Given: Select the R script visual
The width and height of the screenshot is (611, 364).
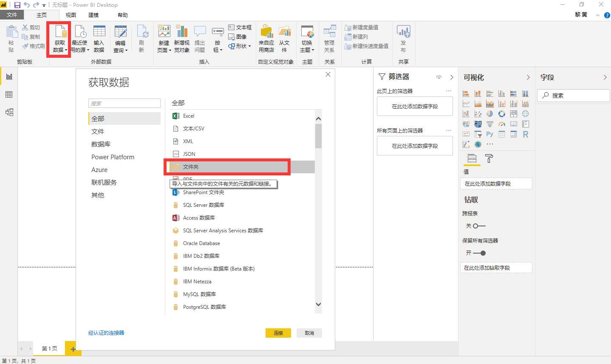Looking at the screenshot, I should point(526,134).
